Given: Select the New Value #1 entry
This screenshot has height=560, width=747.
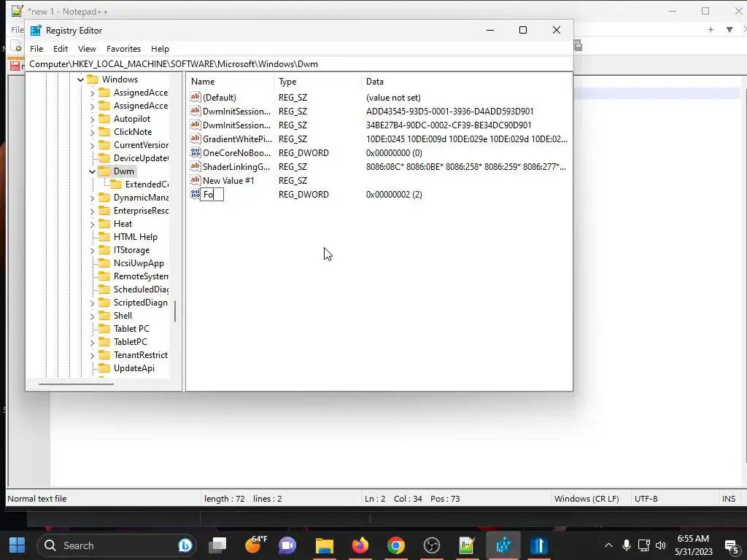Looking at the screenshot, I should pyautogui.click(x=228, y=181).
